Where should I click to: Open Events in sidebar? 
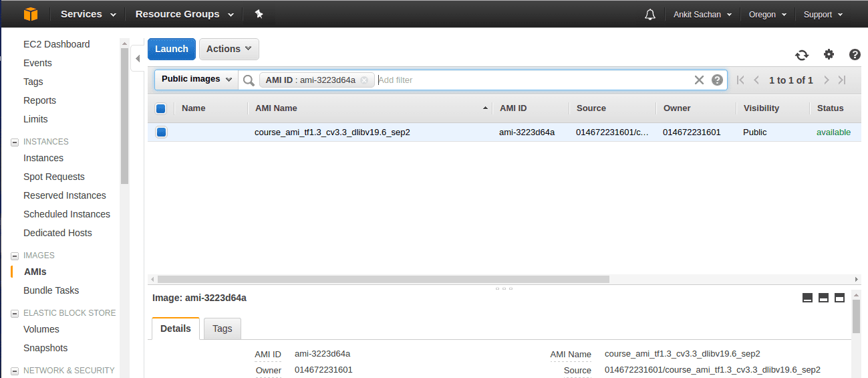[37, 63]
